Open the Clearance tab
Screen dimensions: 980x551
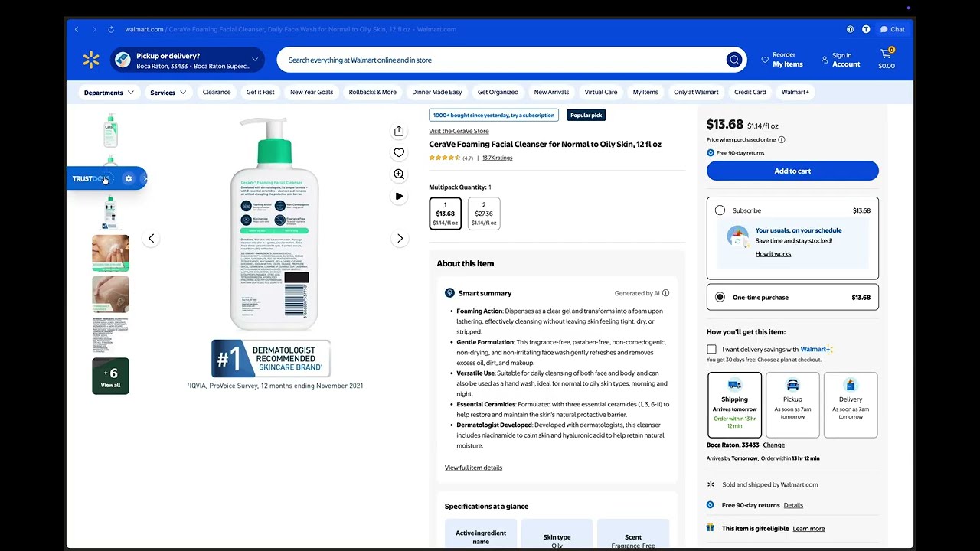217,92
